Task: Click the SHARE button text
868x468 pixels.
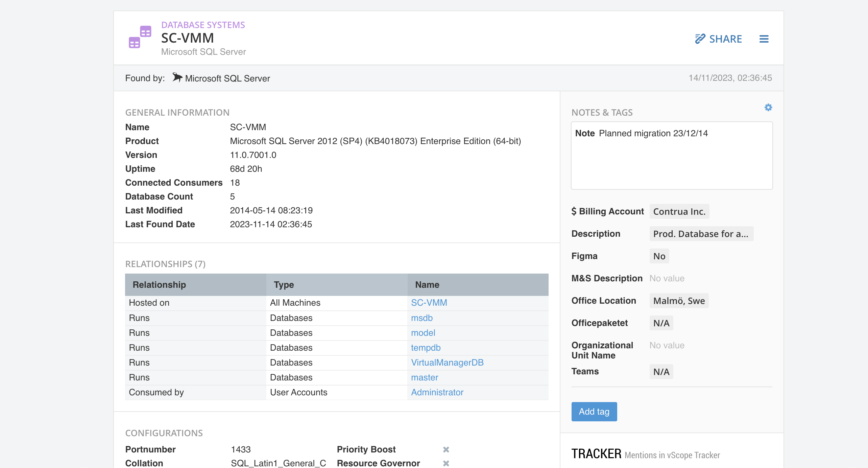Action: pyautogui.click(x=725, y=39)
